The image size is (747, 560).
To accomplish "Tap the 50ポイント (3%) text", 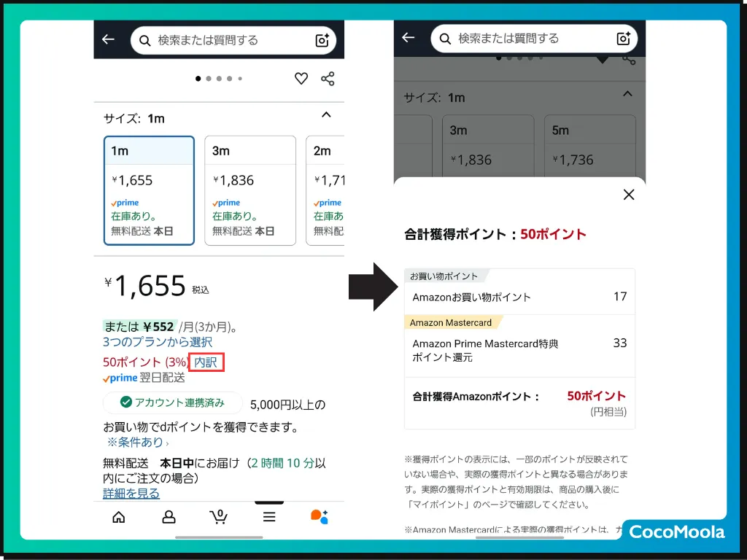I will tap(145, 362).
